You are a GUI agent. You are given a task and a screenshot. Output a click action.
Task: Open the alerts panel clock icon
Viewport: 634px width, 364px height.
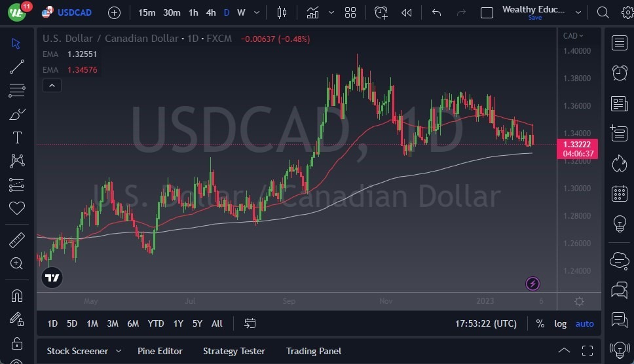tap(620, 73)
